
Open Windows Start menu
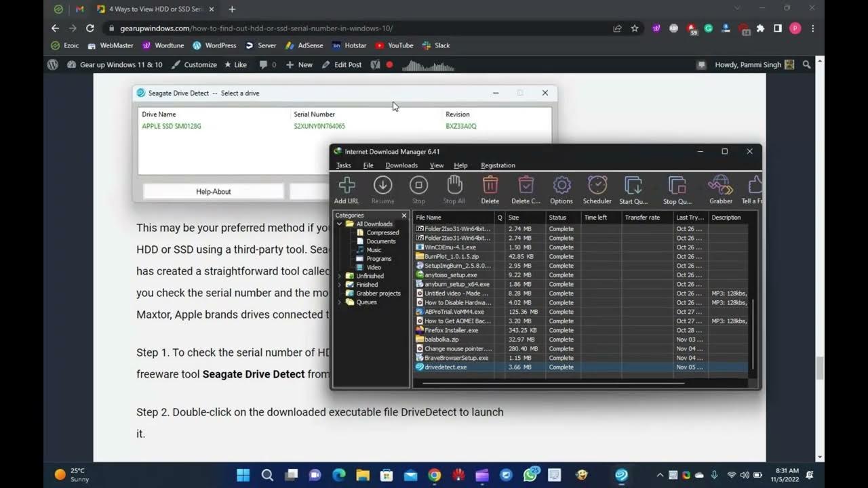point(243,475)
